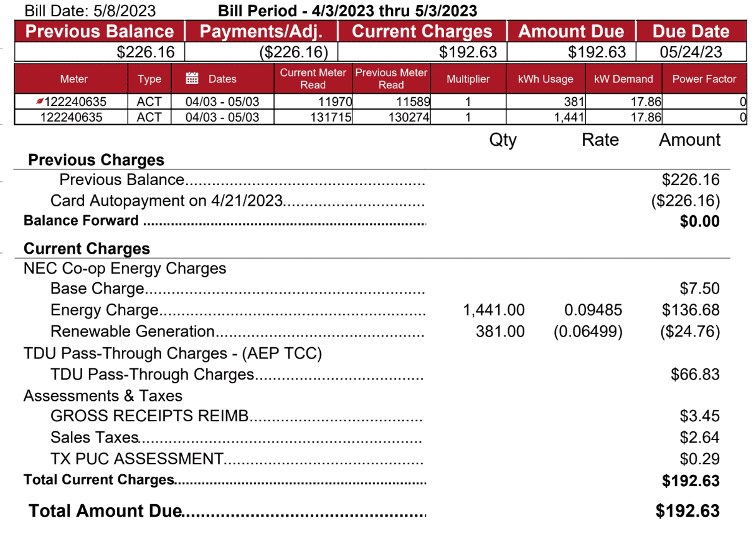
Task: Select the Energy Charge amount $136.68
Action: click(691, 310)
